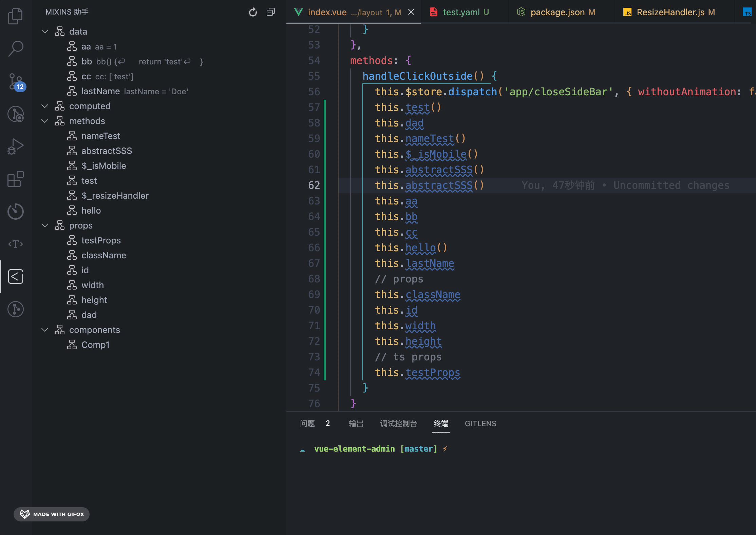
Task: Collapse the components tree section
Action: point(45,330)
